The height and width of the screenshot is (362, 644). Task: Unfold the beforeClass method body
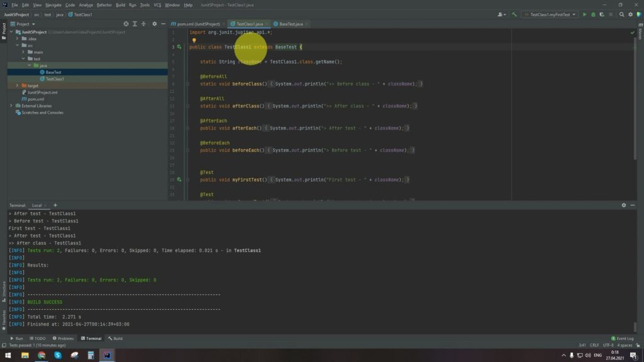pyautogui.click(x=187, y=84)
